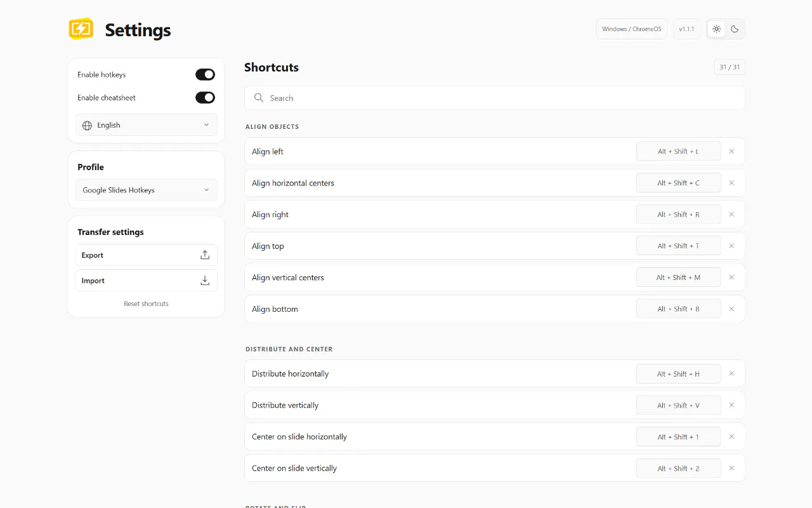Image resolution: width=812 pixels, height=508 pixels.
Task: Click the Import settings button
Action: point(147,281)
